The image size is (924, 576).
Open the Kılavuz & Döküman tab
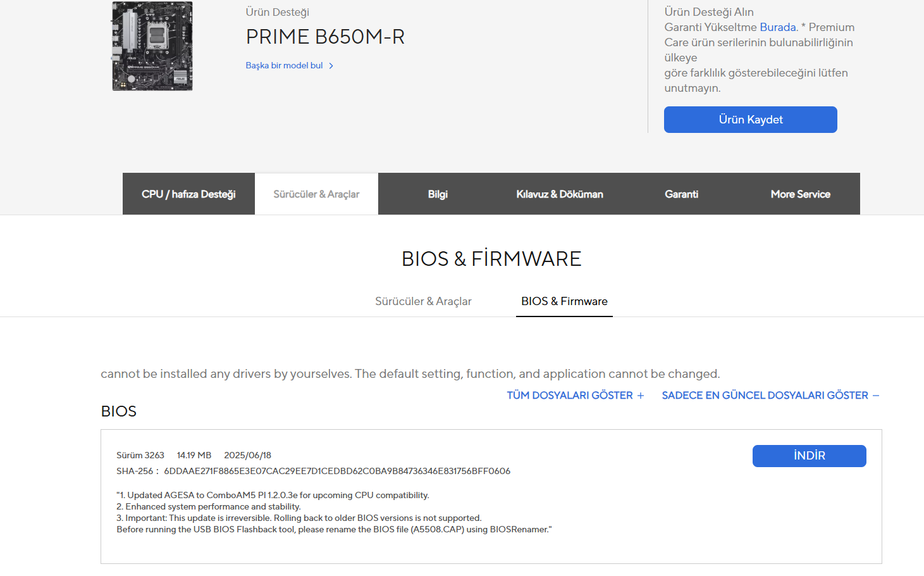point(560,194)
